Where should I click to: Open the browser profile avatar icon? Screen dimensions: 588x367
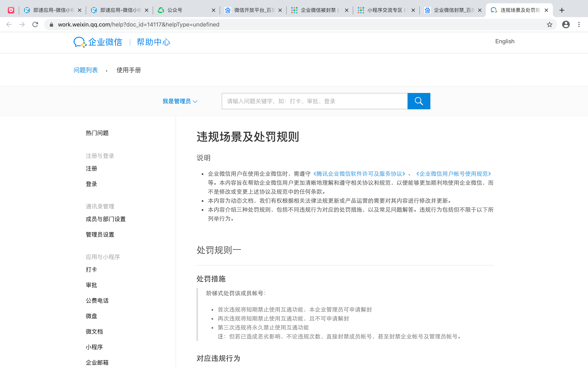click(566, 24)
